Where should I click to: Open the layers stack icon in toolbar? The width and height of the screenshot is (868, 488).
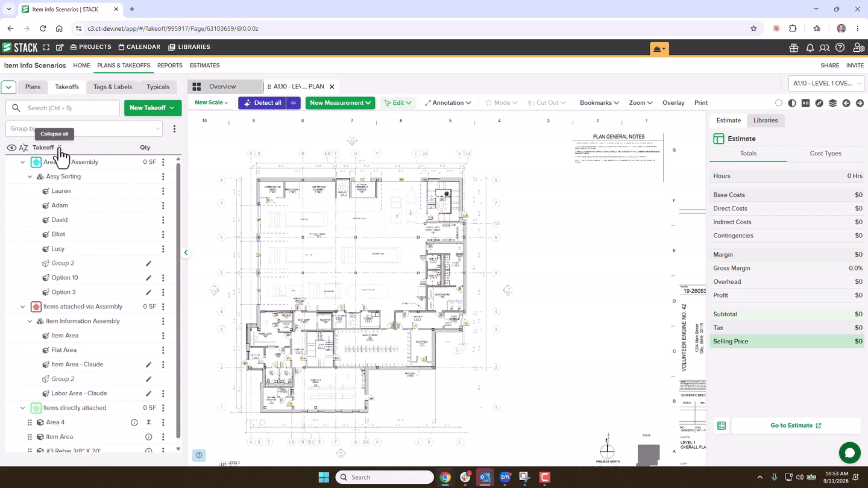click(x=832, y=103)
